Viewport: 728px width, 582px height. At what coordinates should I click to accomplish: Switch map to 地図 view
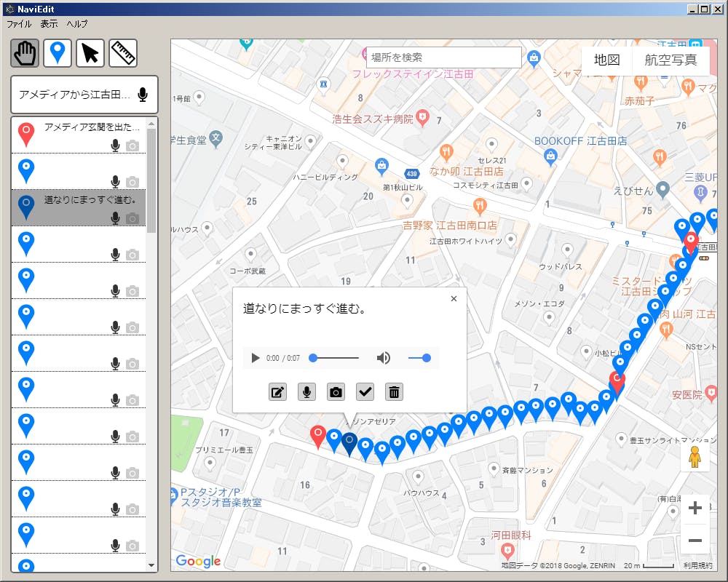coord(606,60)
